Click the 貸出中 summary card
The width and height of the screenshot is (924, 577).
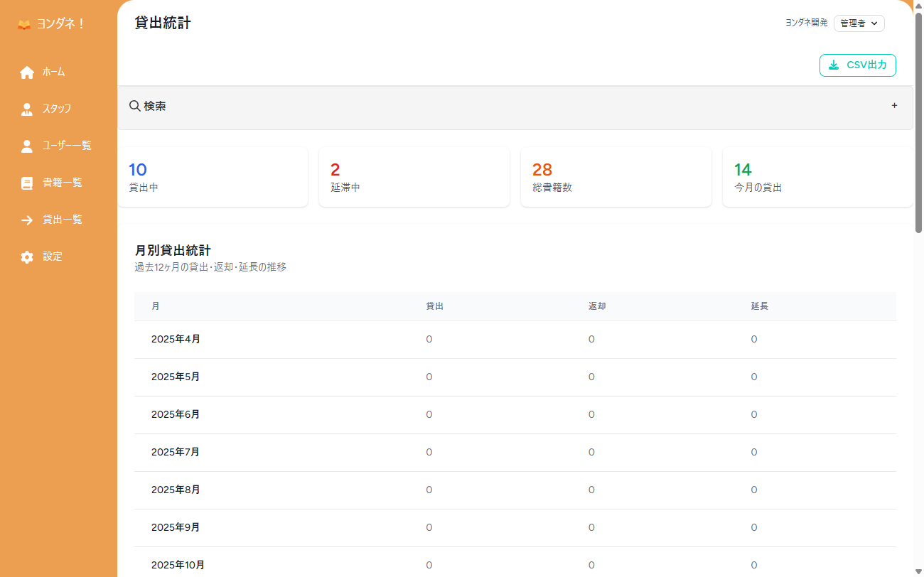click(212, 177)
